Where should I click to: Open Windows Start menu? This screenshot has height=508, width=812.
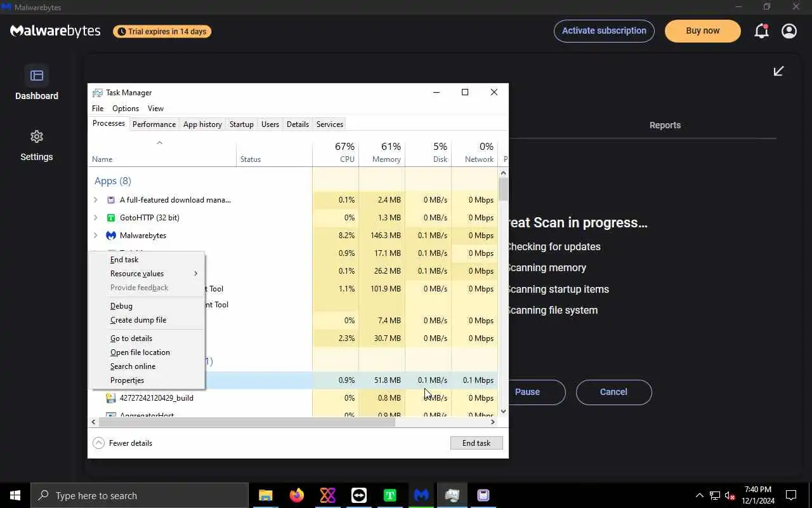pyautogui.click(x=15, y=495)
